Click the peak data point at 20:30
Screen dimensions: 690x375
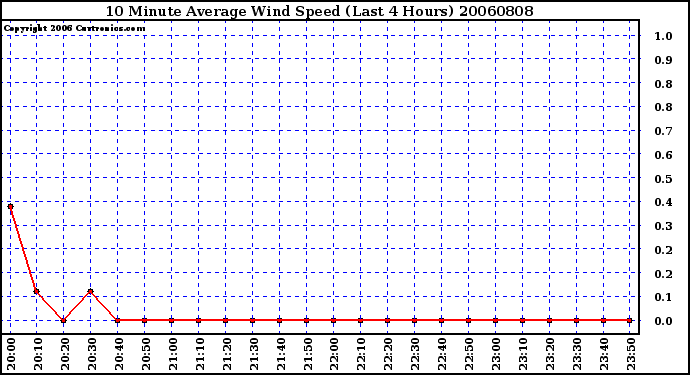[x=91, y=291]
